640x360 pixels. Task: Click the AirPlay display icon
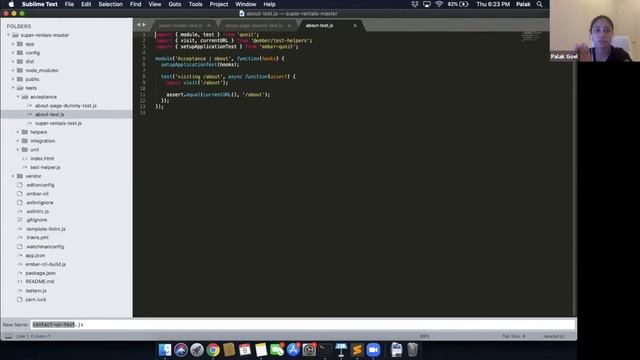tap(427, 4)
